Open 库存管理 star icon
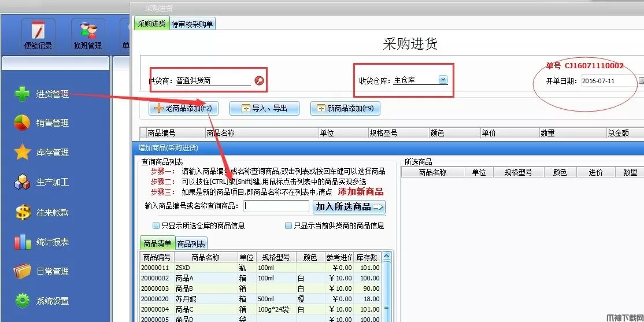Screen dimensions: 644x322 pyautogui.click(x=22, y=153)
